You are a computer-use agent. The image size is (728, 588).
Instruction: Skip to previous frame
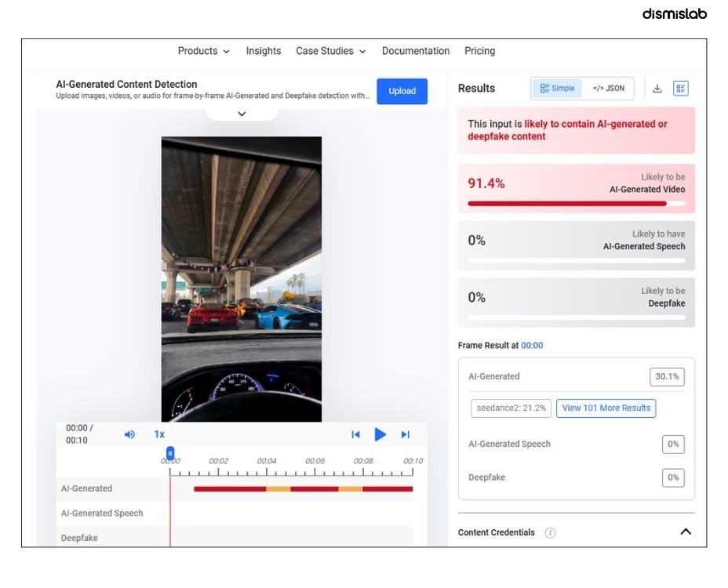pos(355,434)
